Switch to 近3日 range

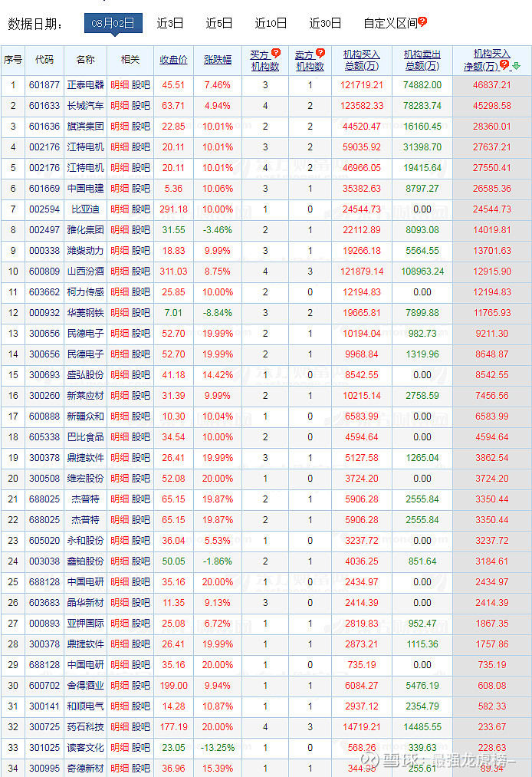[170, 23]
